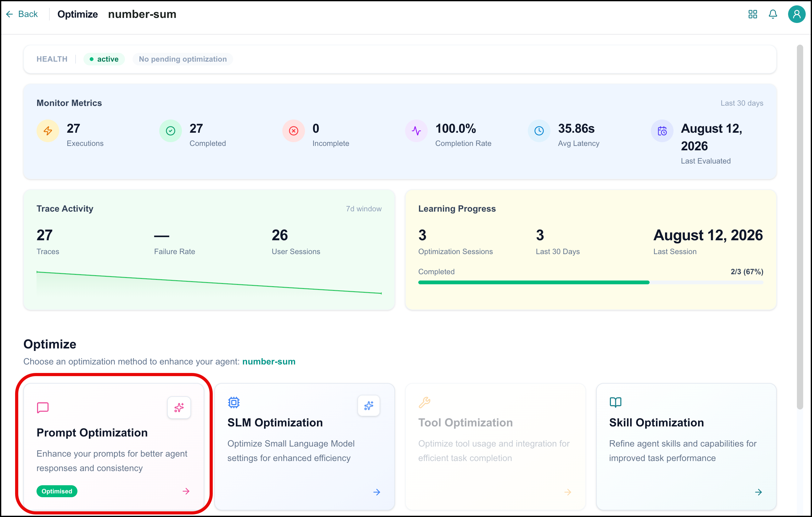Open the notifications bell

click(x=773, y=14)
